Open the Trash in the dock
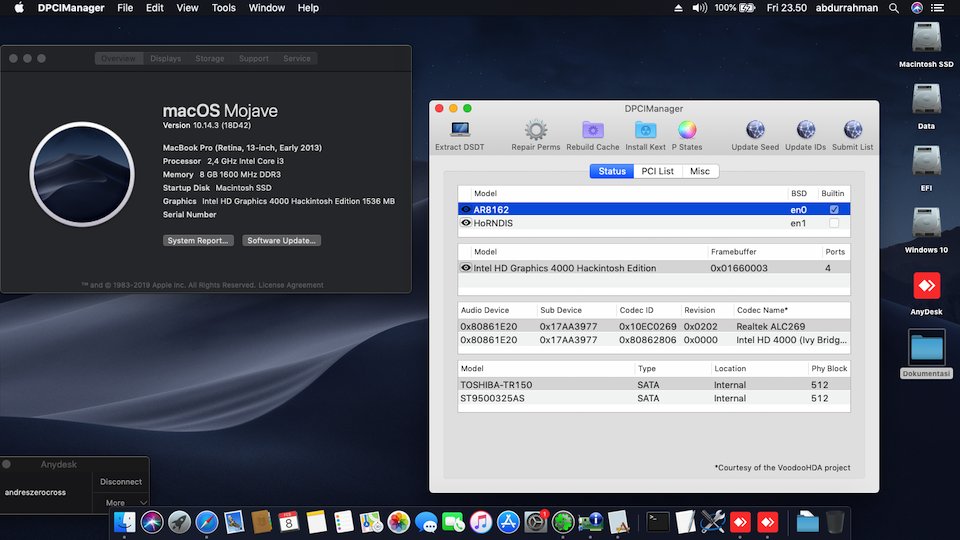Screen dimensions: 960x540 (x=835, y=522)
